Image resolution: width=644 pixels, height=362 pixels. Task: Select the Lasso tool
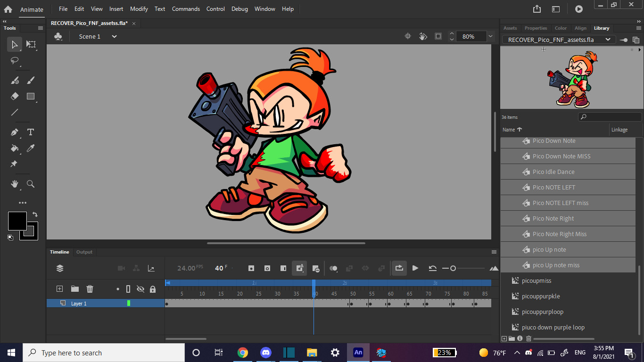click(15, 61)
